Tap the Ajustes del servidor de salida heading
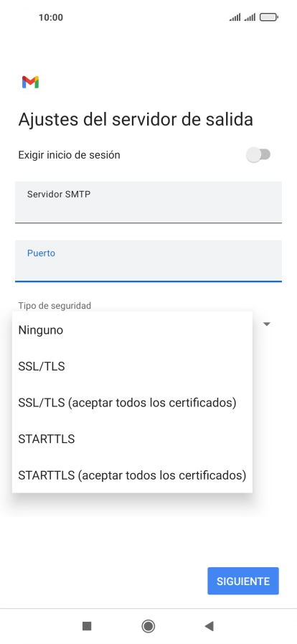The image size is (297, 644). tap(136, 120)
